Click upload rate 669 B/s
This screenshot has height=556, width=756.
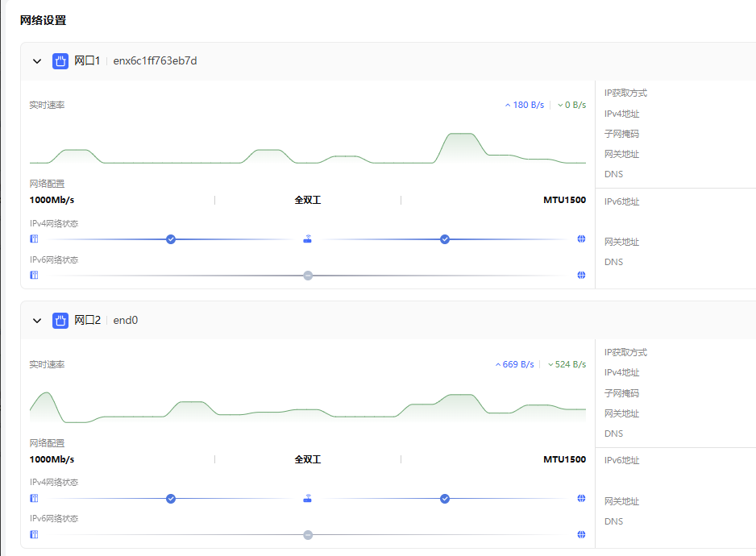pyautogui.click(x=514, y=364)
